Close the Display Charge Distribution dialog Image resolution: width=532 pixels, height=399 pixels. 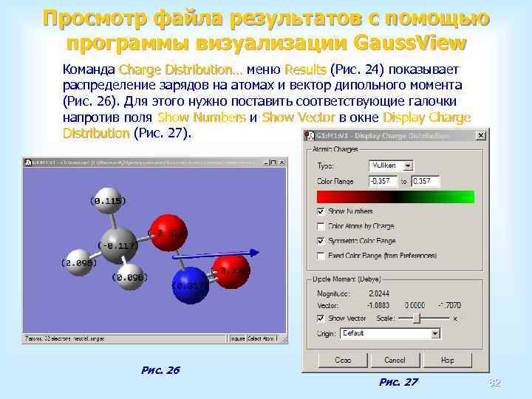tap(481, 136)
